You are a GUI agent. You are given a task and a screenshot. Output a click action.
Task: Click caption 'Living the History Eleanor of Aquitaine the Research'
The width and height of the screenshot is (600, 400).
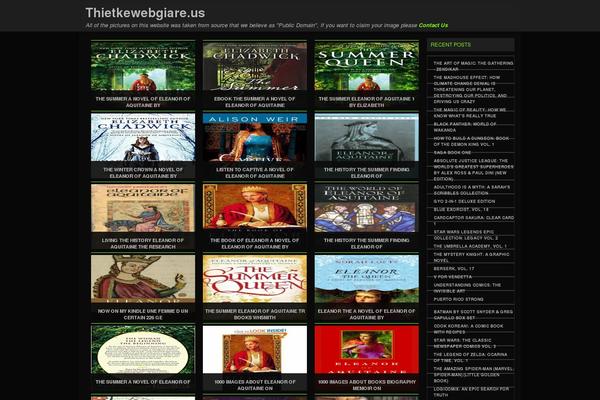click(143, 243)
